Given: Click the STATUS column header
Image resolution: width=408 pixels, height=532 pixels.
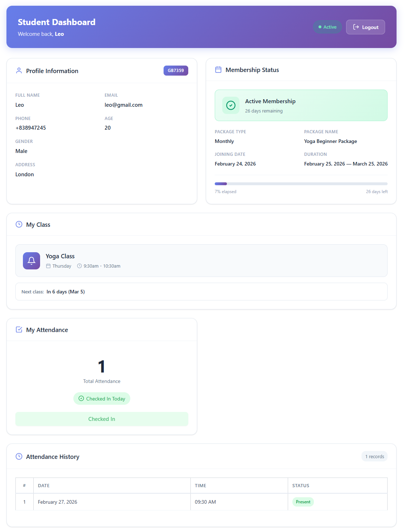Looking at the screenshot, I should point(301,485).
